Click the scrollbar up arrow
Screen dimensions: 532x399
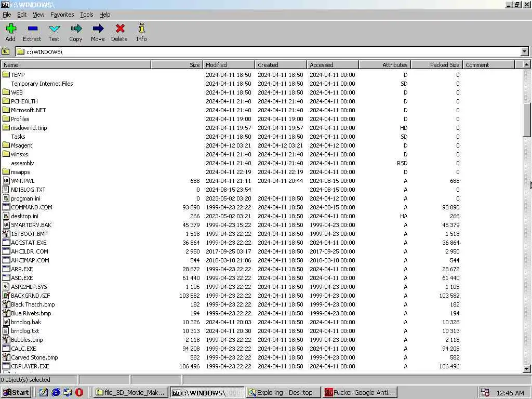click(526, 65)
